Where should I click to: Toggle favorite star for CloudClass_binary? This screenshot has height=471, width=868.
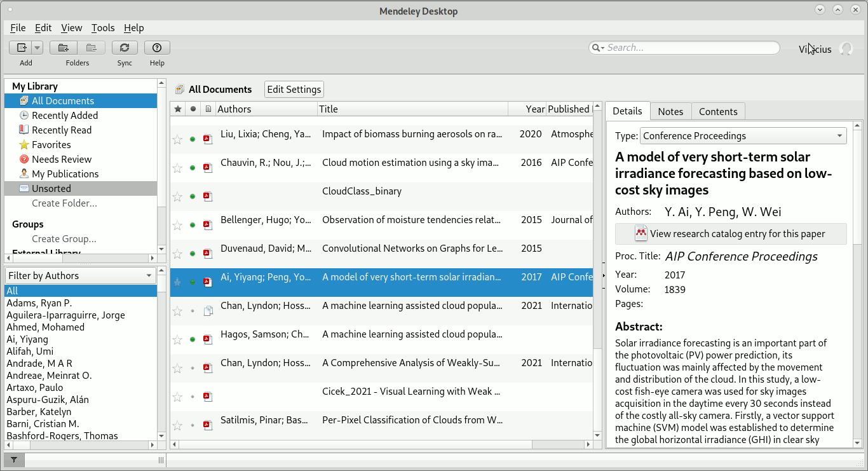[177, 196]
